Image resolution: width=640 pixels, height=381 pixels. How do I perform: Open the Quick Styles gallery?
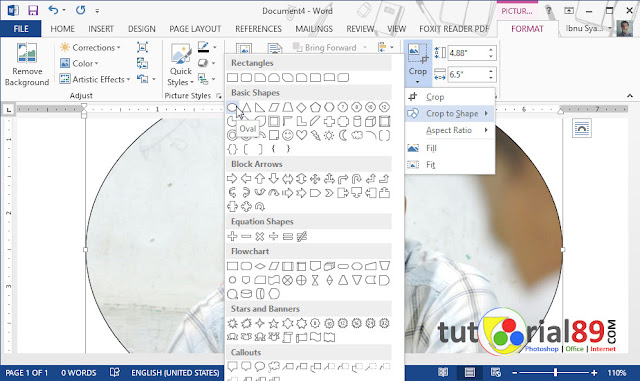[x=180, y=65]
